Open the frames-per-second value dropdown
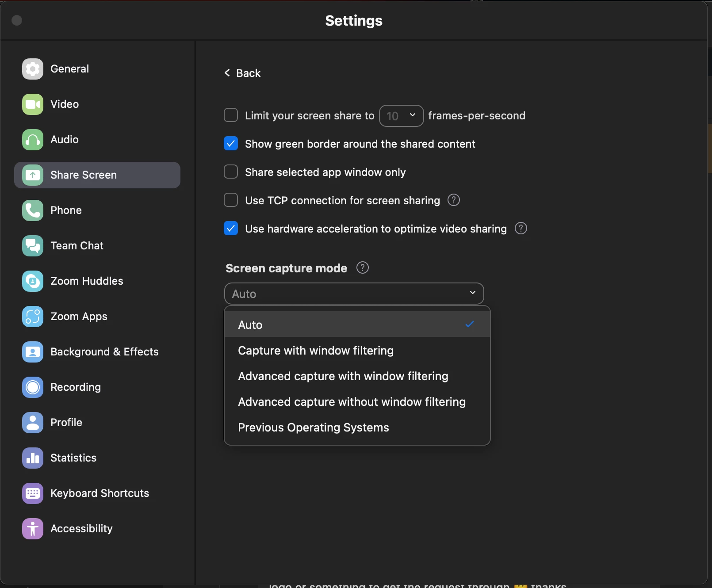This screenshot has width=712, height=588. (x=401, y=116)
